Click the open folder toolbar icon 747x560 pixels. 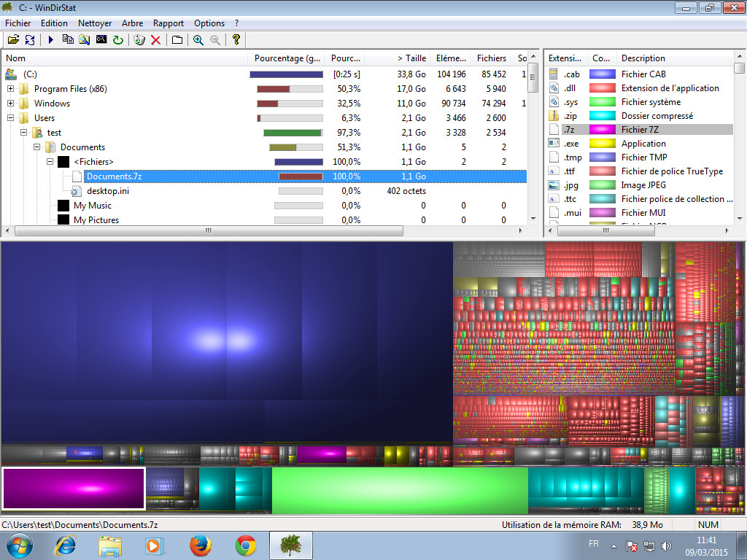[13, 40]
